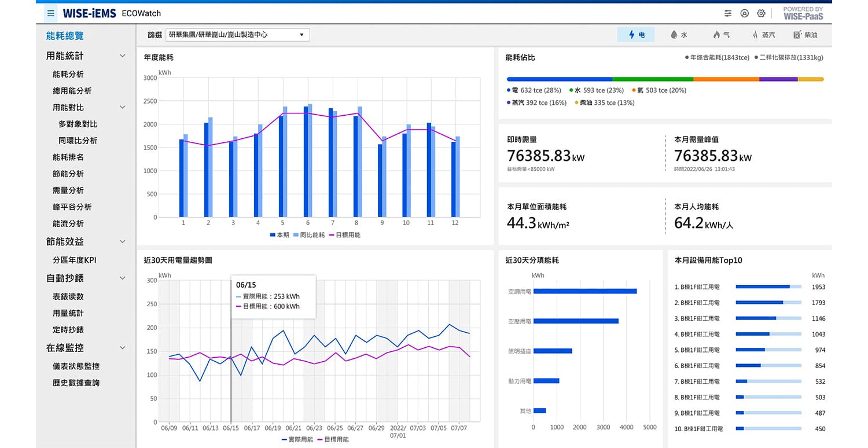Collapse the 用能對比 submenu chevron
The width and height of the screenshot is (868, 448).
point(122,107)
